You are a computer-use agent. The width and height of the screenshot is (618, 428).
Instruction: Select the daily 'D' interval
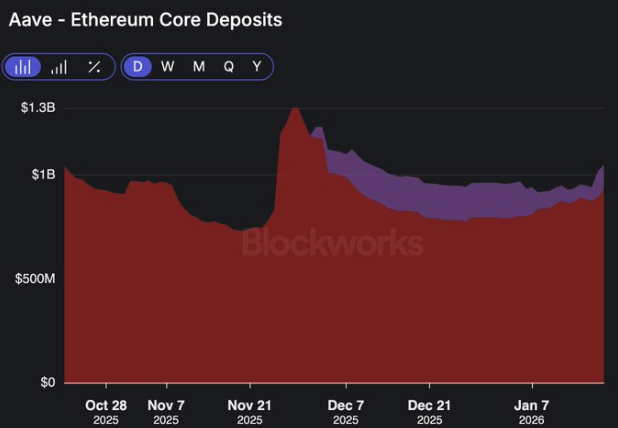tap(138, 67)
